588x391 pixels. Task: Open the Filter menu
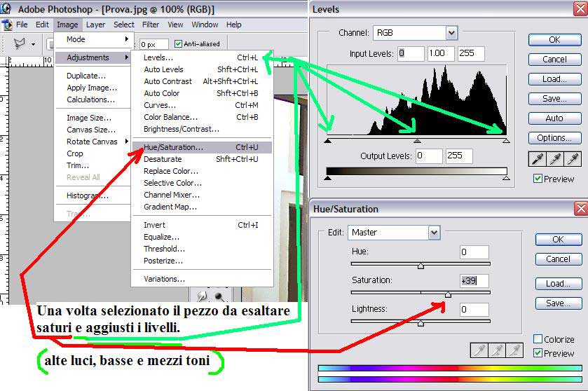(x=151, y=25)
